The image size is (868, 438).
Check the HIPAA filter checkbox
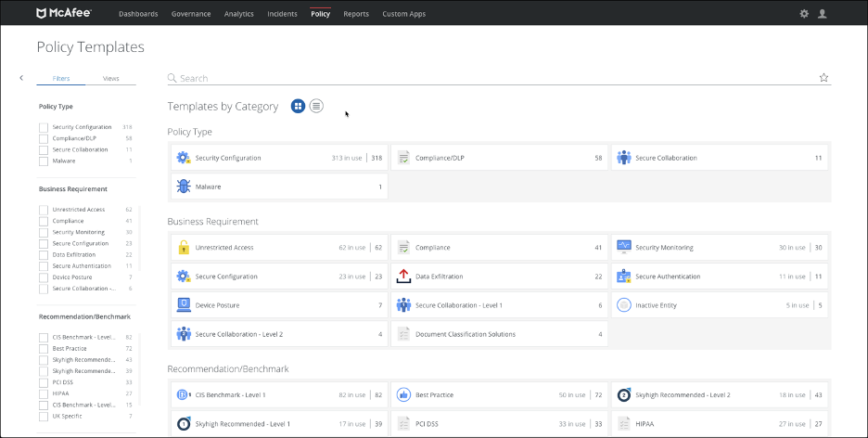44,393
